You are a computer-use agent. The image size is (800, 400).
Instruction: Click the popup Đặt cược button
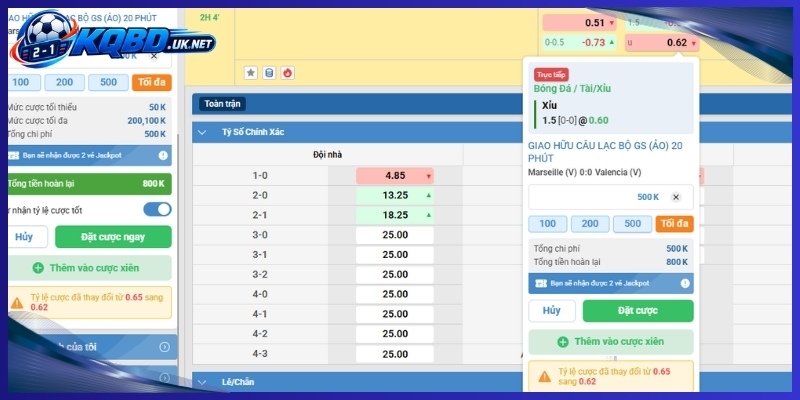(x=638, y=311)
